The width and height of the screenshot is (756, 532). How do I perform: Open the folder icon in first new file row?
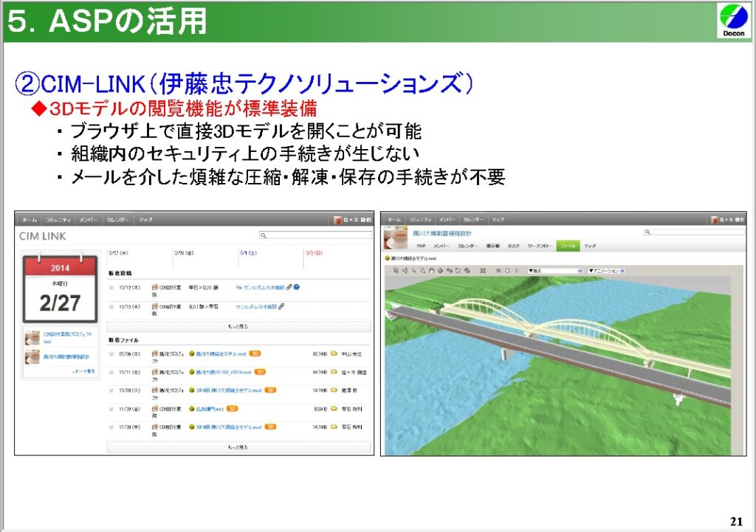[334, 353]
